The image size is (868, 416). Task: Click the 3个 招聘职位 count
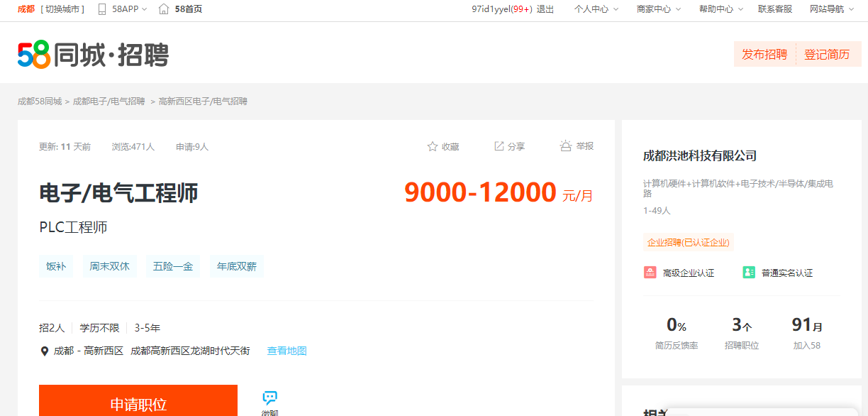[742, 333]
